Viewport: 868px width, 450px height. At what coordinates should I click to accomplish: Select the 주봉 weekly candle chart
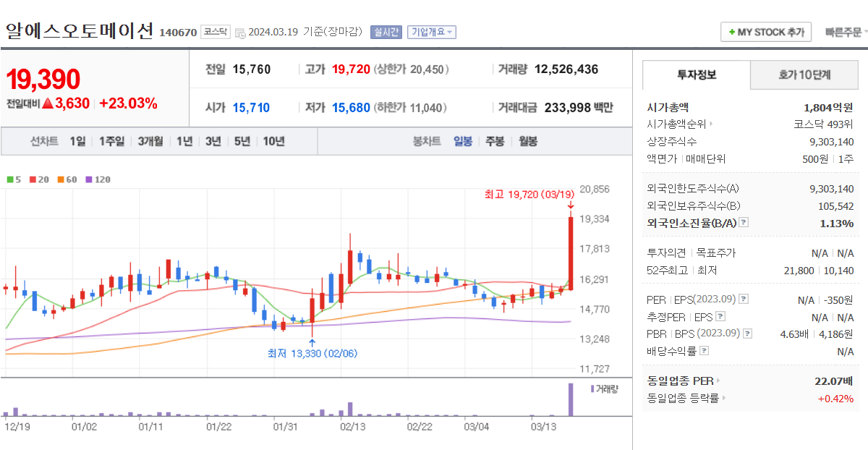tap(495, 141)
